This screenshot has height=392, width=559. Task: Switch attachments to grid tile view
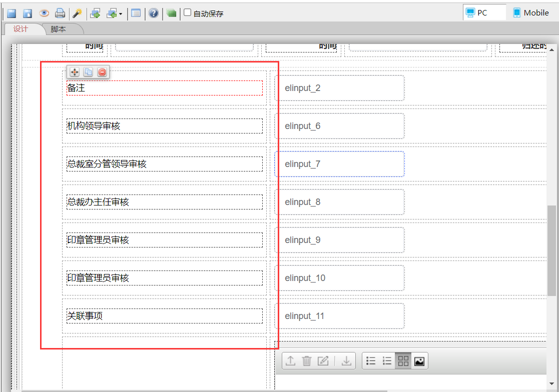403,361
